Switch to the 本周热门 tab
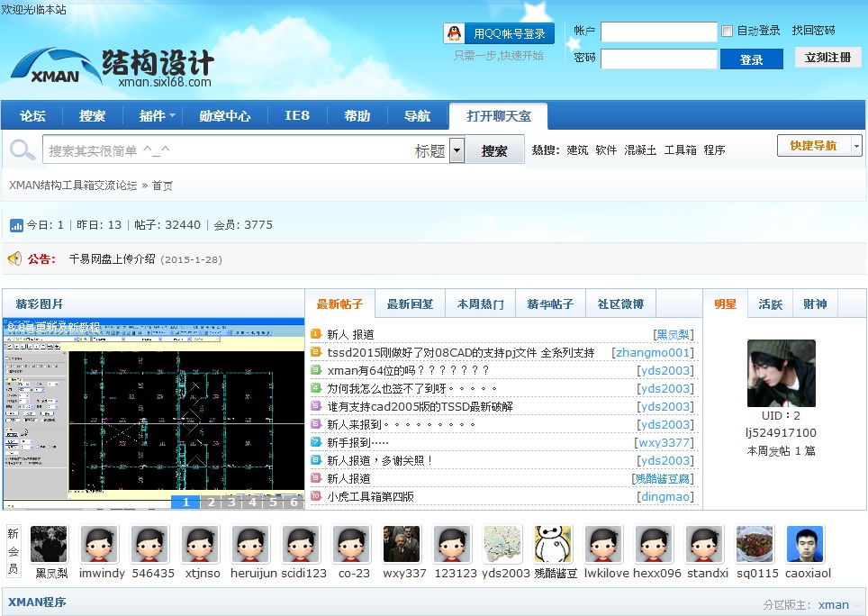Viewport: 868px width, 616px height. point(480,303)
